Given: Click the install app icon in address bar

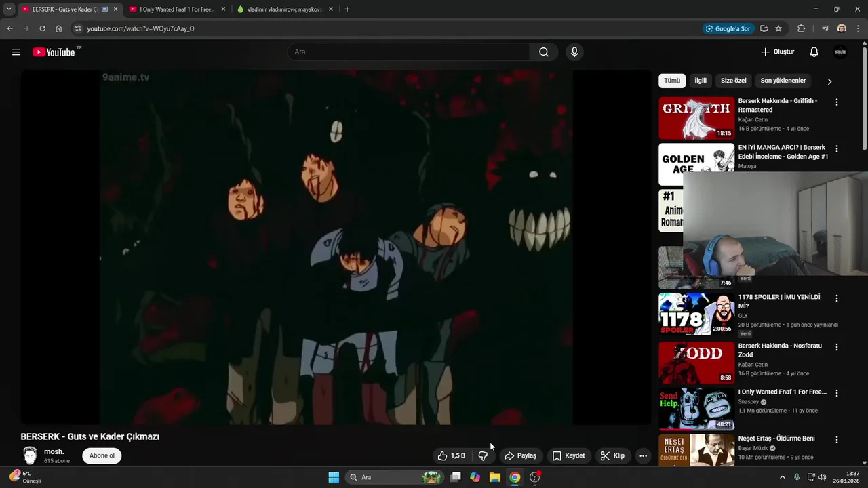Looking at the screenshot, I should (764, 28).
